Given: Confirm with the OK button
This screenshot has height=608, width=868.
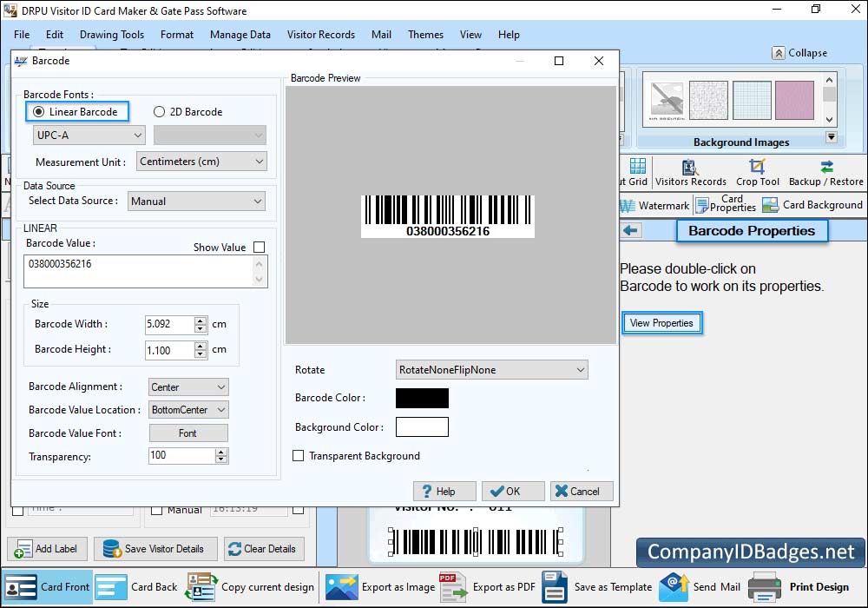Looking at the screenshot, I should (x=513, y=491).
